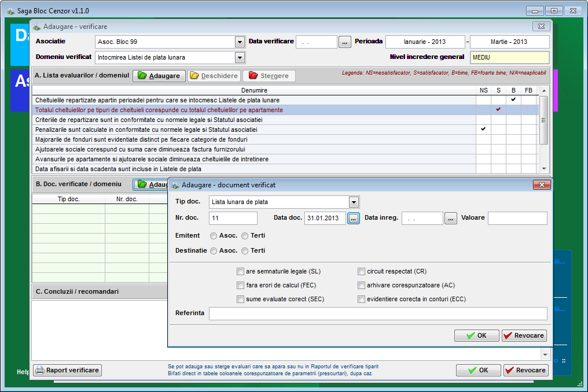
Task: Check sume evaluate corect (SEC)
Action: (240, 299)
